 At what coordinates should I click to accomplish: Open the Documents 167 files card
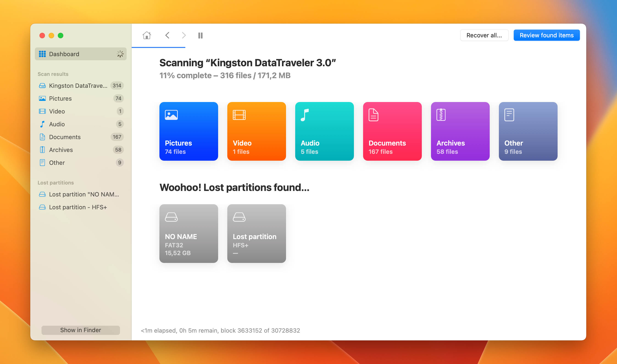392,131
